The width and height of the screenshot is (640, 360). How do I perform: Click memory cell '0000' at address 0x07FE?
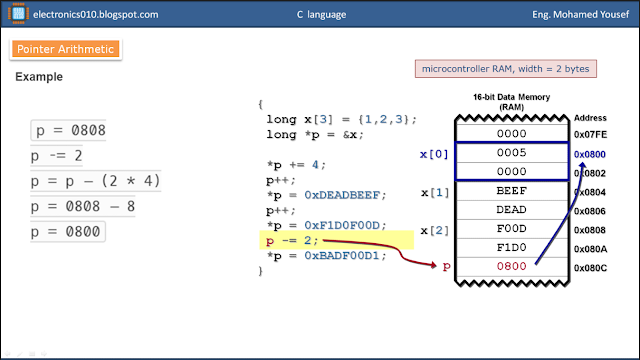click(x=512, y=133)
